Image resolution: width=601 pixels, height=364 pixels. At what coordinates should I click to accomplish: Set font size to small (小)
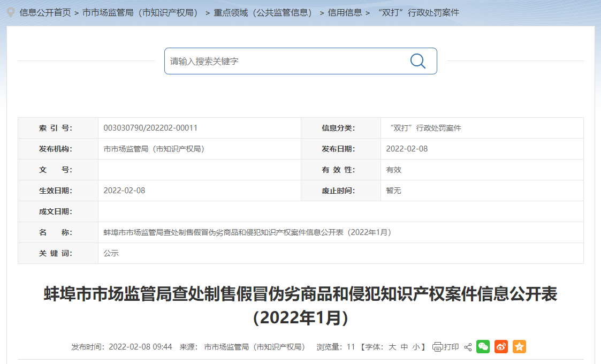pyautogui.click(x=416, y=347)
